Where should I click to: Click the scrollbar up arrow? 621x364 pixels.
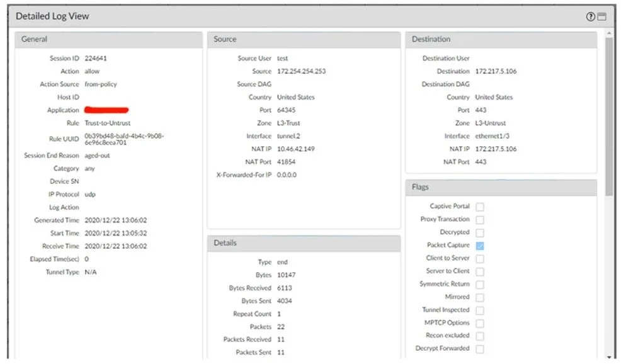[609, 33]
